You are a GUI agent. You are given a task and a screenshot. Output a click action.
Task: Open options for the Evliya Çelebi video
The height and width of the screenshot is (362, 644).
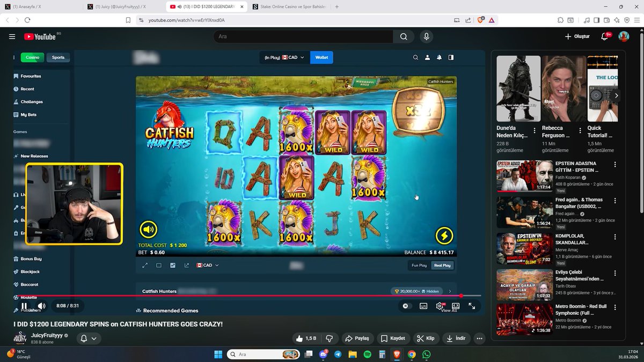point(615,272)
